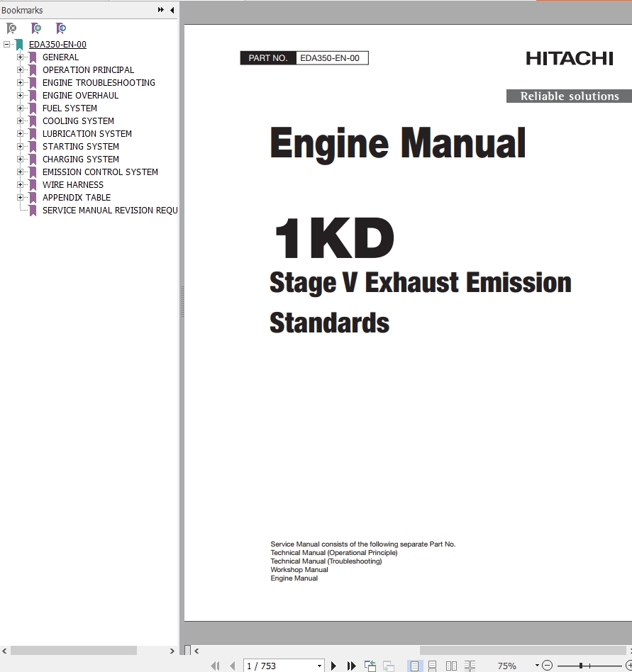Expand the GENERAL bookmark
This screenshot has width=632, height=672.
click(x=20, y=57)
